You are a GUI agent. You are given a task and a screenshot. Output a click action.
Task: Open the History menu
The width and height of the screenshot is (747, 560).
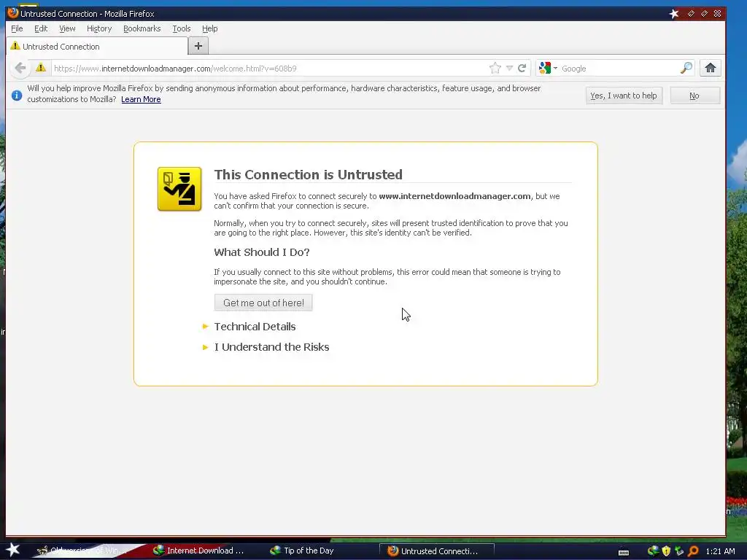[x=99, y=28]
